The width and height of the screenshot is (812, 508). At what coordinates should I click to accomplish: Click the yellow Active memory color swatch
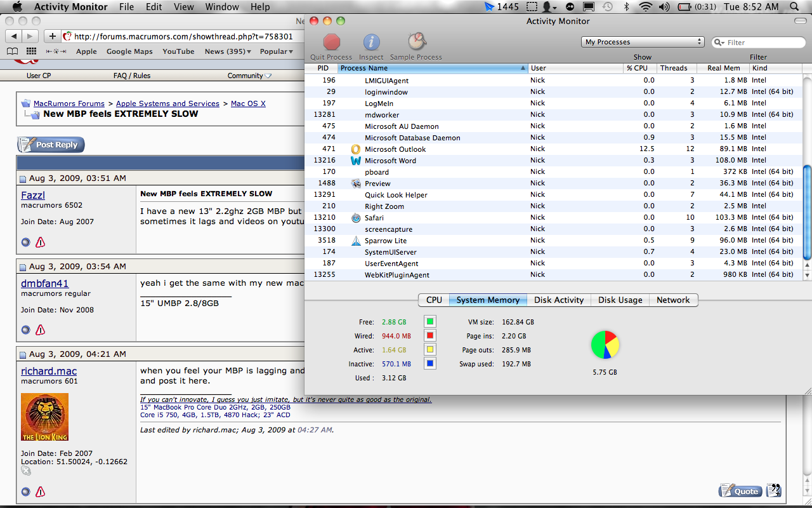click(429, 350)
